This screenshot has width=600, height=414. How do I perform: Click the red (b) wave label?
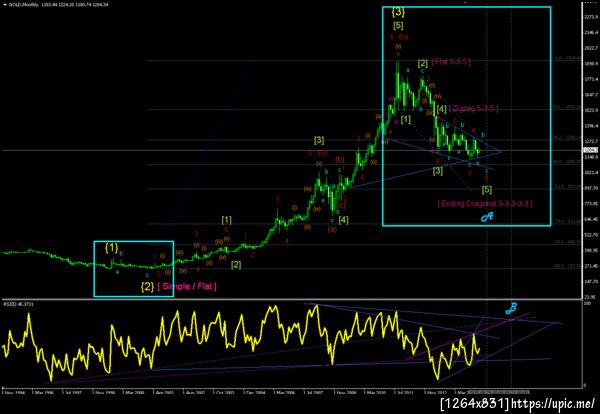click(340, 160)
